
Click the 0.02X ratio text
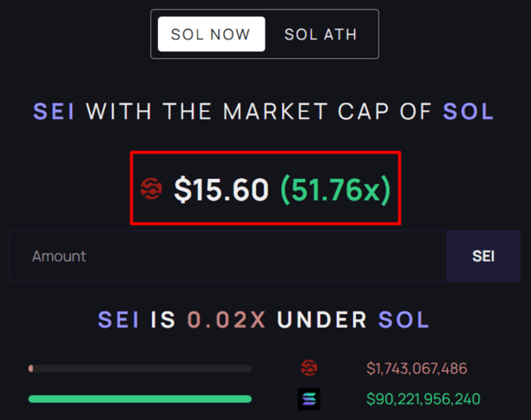228,320
